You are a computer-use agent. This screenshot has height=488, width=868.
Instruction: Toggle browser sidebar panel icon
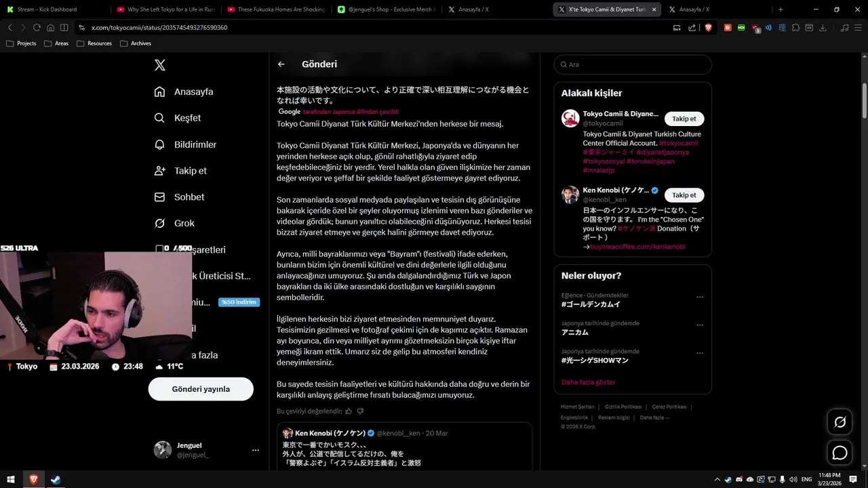(x=64, y=28)
